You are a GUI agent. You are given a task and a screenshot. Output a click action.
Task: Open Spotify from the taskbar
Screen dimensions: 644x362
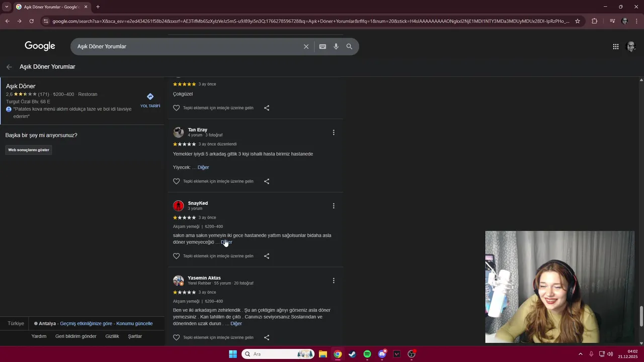(x=367, y=354)
